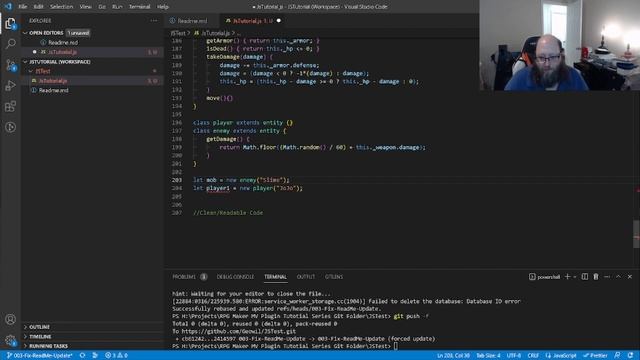Open JsTutorial.js in the JSTest folder
The height and width of the screenshot is (360, 640).
pos(93,81)
